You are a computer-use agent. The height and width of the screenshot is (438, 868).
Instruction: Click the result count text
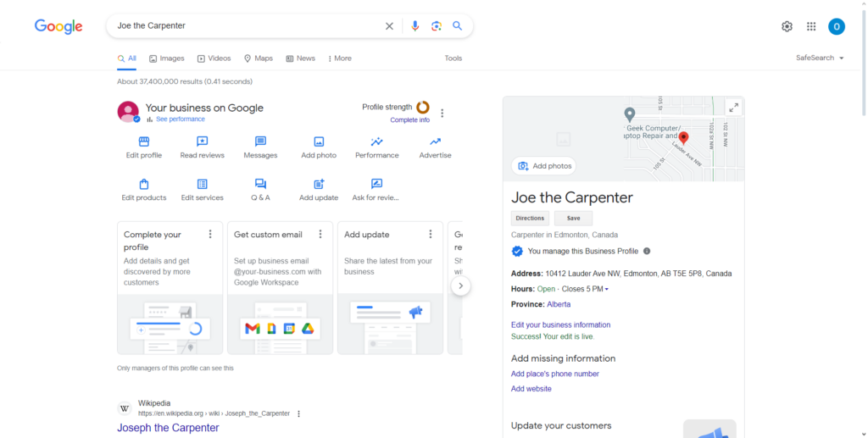coord(184,81)
